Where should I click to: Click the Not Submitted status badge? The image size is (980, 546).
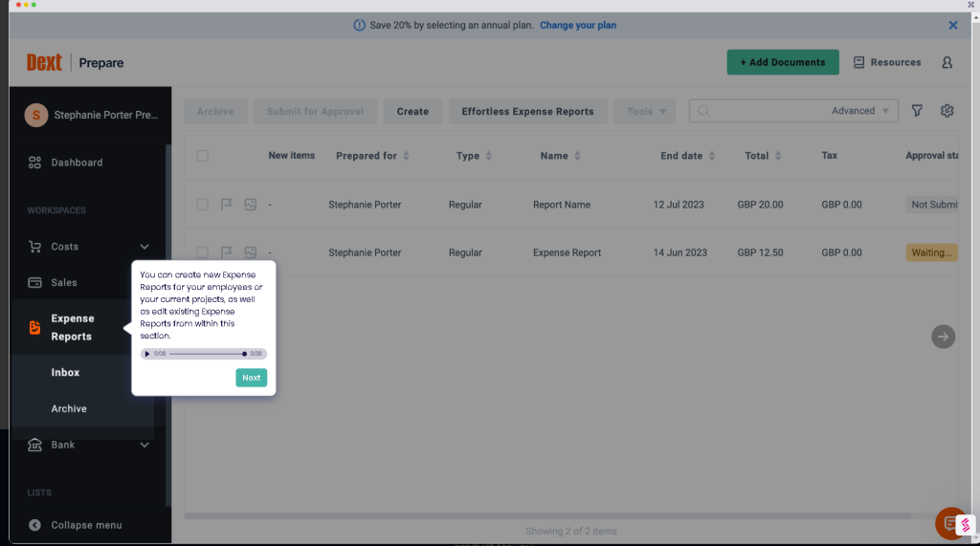point(932,205)
